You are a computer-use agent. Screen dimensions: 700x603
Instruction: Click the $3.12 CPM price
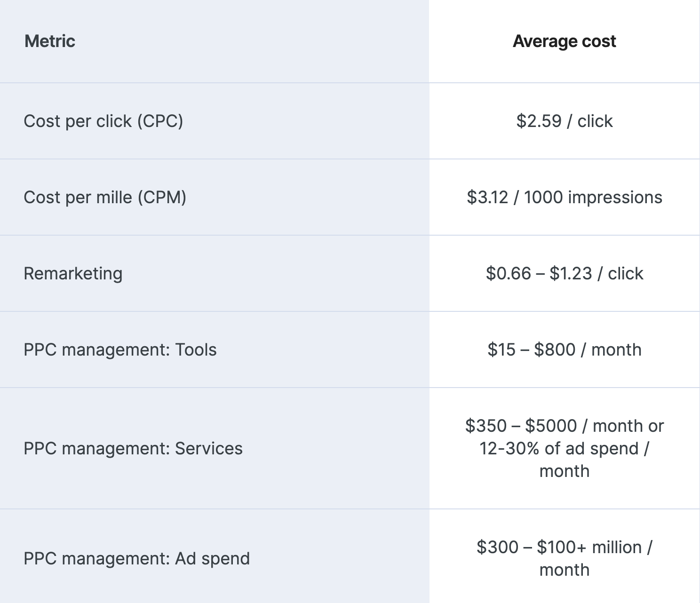[487, 198]
